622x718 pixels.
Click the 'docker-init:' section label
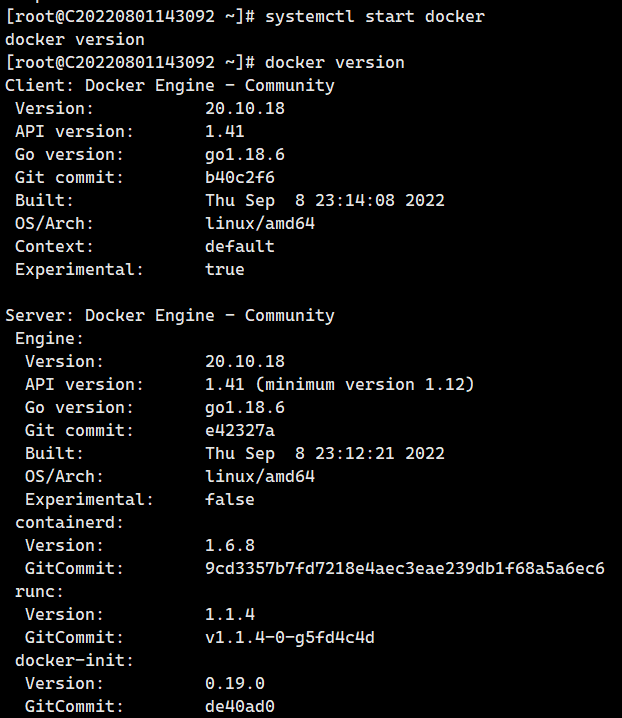(x=74, y=660)
